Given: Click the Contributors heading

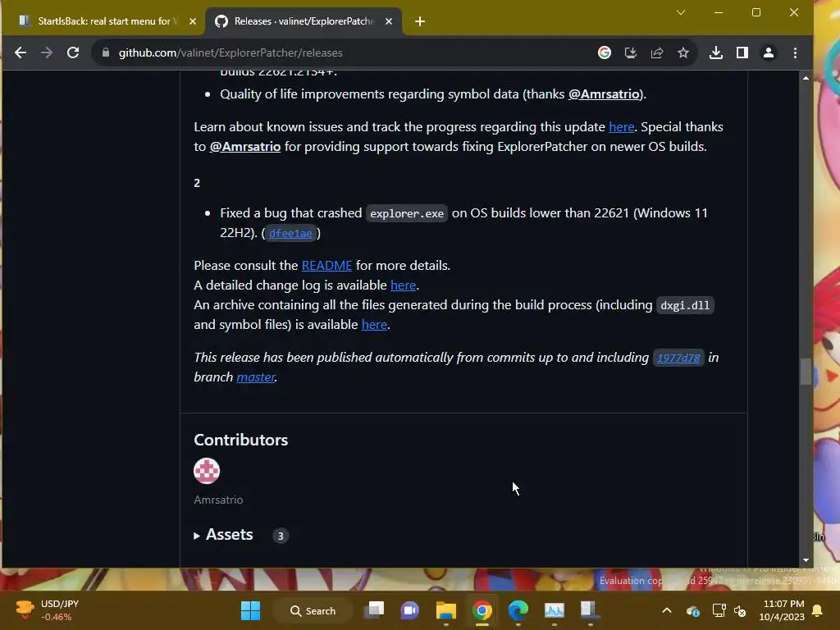Looking at the screenshot, I should tap(240, 440).
